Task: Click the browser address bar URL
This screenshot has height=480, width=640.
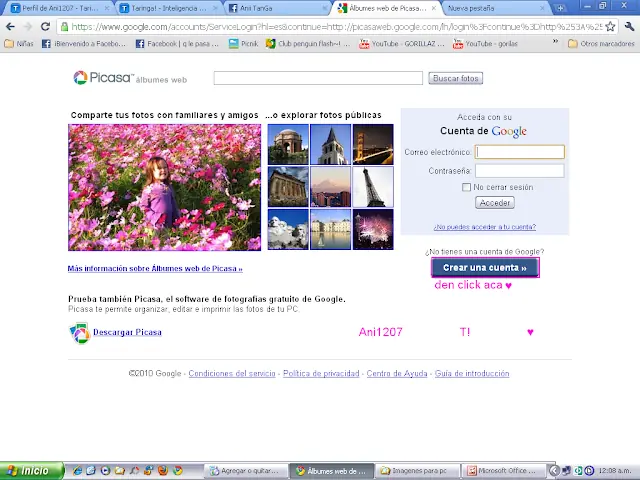Action: coord(336,27)
